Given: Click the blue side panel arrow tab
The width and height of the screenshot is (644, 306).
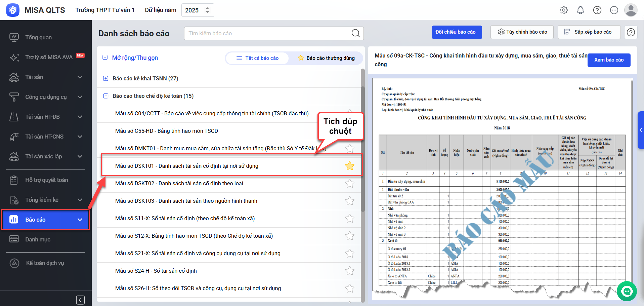Looking at the screenshot, I should pos(641,130).
